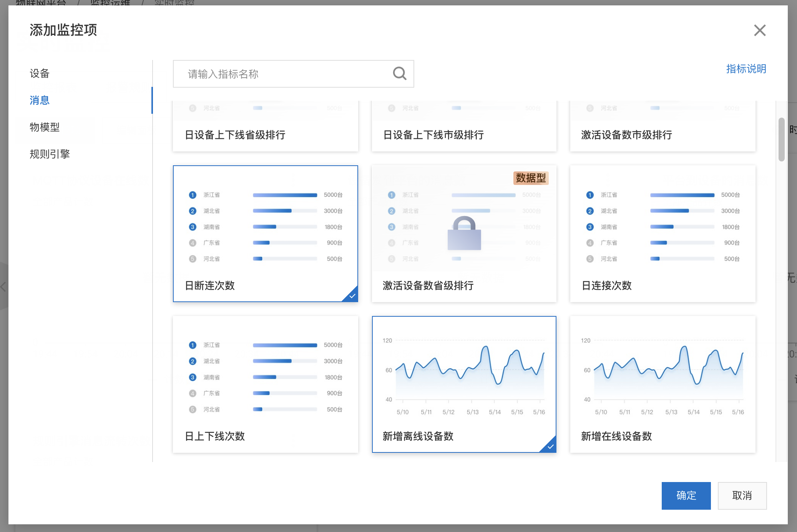This screenshot has width=797, height=532.
Task: Select the 激活设备数市级排行 card
Action: coord(663,126)
